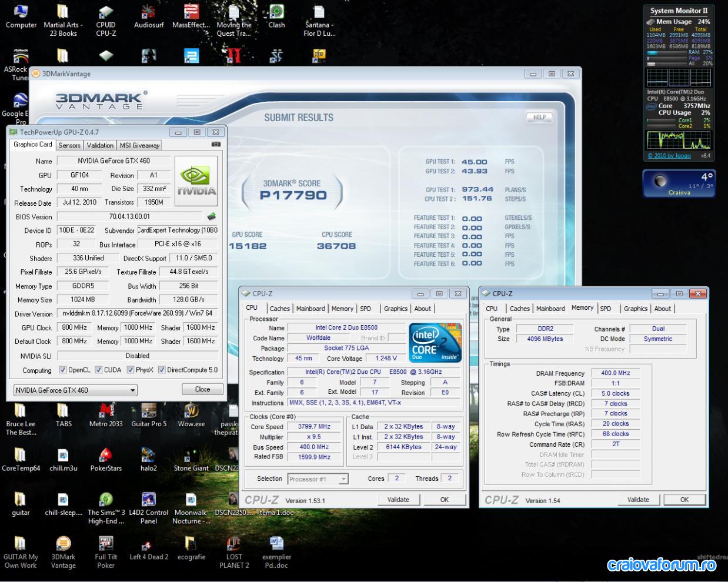Open the TABS folder on the desktop
Viewport: 728px width, 582px height.
click(x=63, y=415)
